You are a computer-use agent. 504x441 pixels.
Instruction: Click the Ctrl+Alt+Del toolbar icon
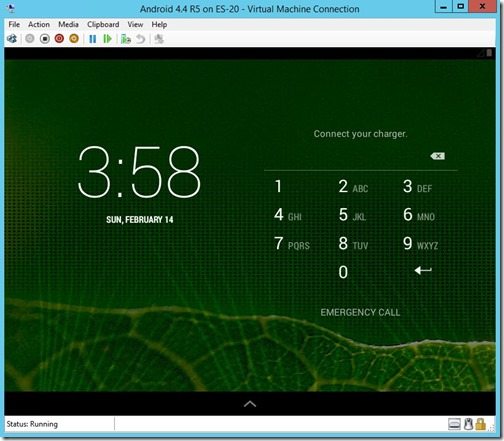coord(12,39)
